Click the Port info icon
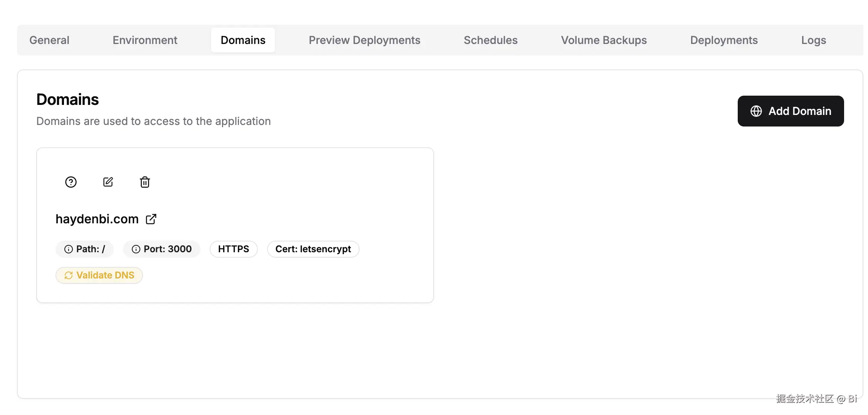Viewport: 868px width, 415px height. tap(136, 249)
